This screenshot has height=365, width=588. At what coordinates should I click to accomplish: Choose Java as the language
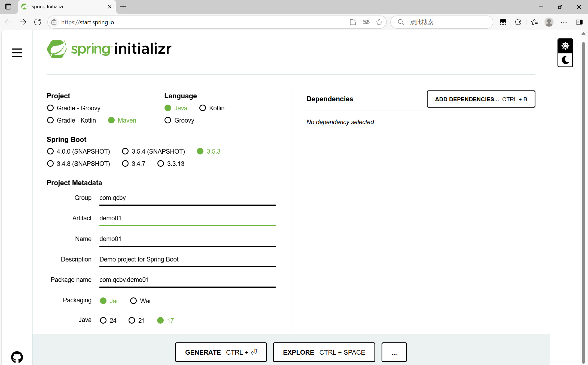pos(176,108)
